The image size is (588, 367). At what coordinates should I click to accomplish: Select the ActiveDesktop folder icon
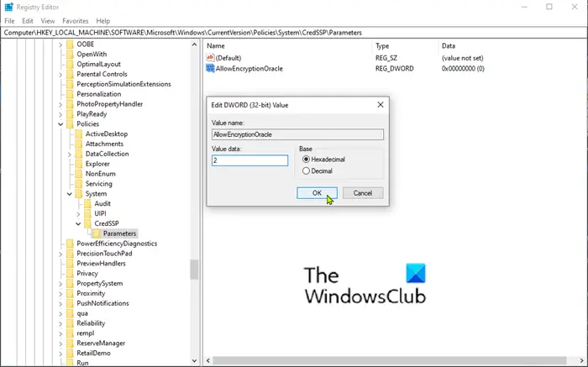point(79,134)
